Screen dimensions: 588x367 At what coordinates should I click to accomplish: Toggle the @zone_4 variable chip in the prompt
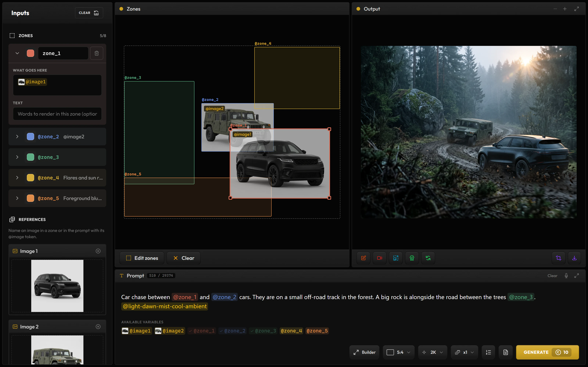[x=291, y=331]
